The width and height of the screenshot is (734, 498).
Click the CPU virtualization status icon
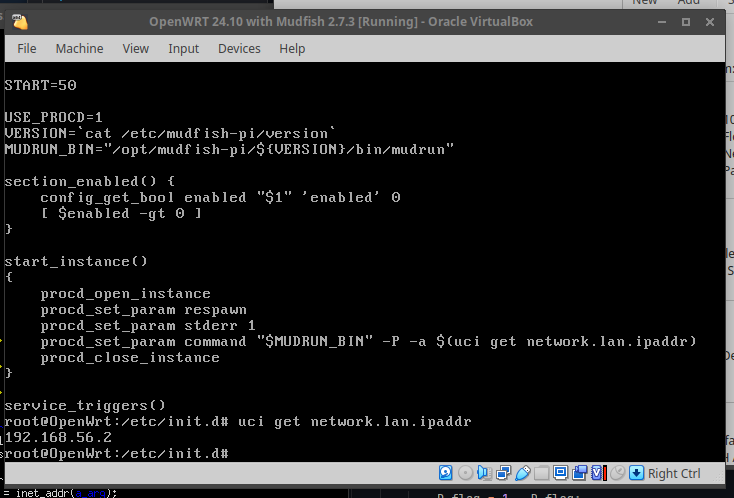pyautogui.click(x=599, y=473)
